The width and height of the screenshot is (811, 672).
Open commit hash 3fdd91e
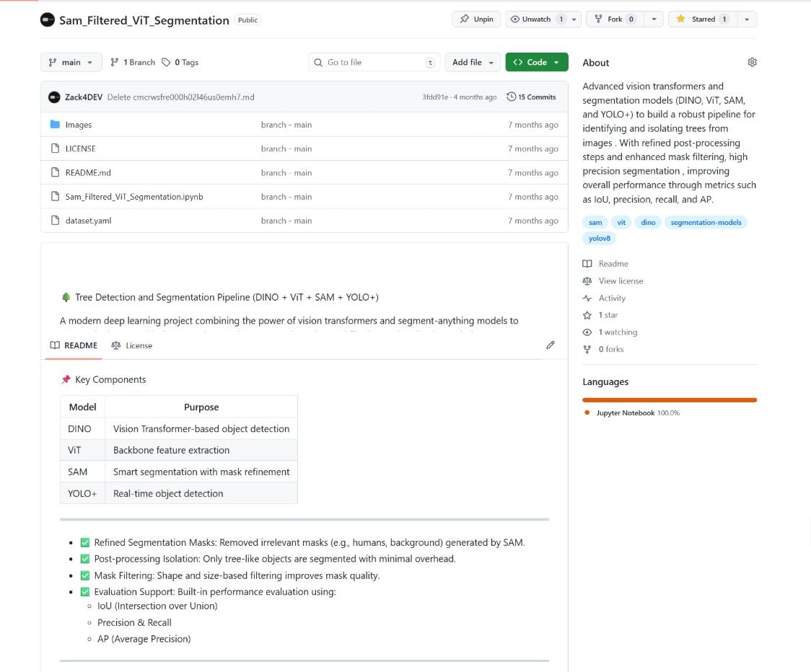435,97
